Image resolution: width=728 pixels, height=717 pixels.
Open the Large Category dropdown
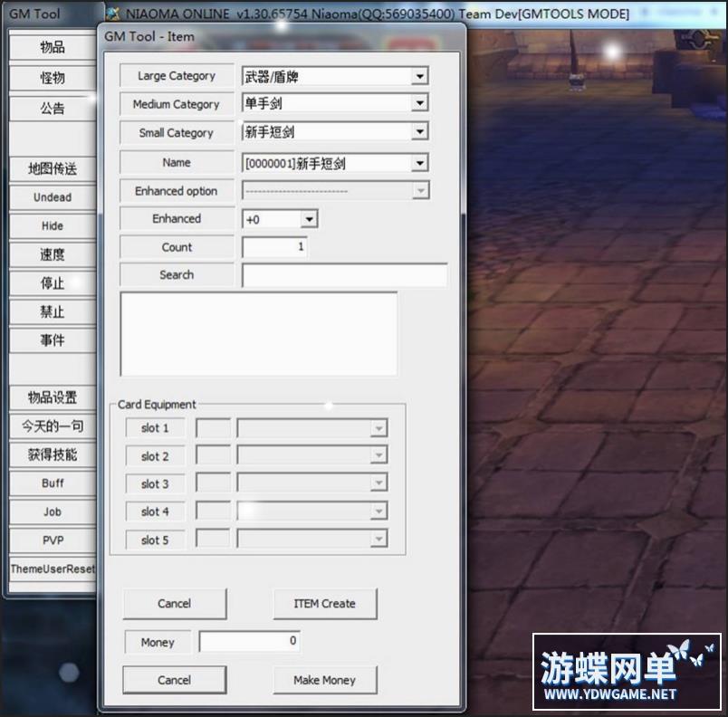pos(419,77)
